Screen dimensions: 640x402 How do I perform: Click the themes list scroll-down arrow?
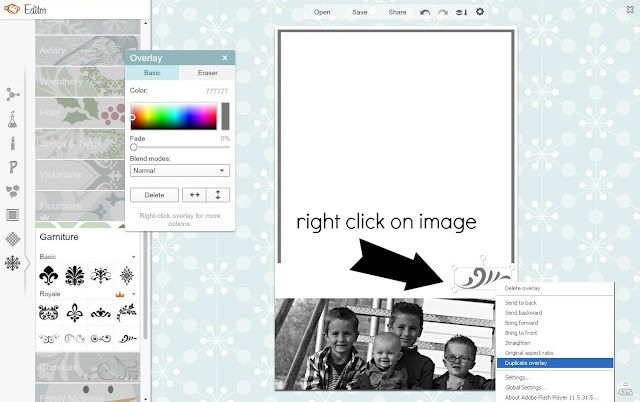coord(145,399)
